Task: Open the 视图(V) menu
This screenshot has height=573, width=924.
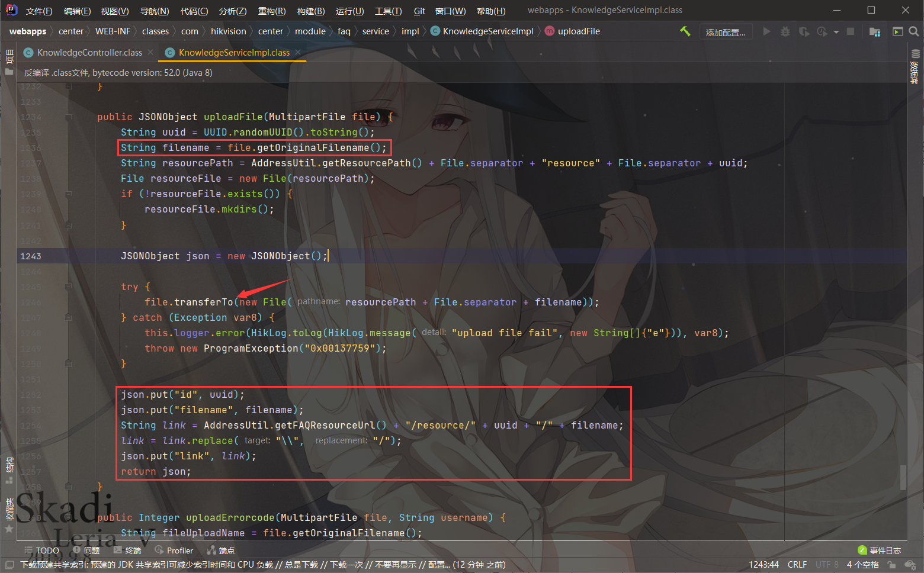Action: 115,11
